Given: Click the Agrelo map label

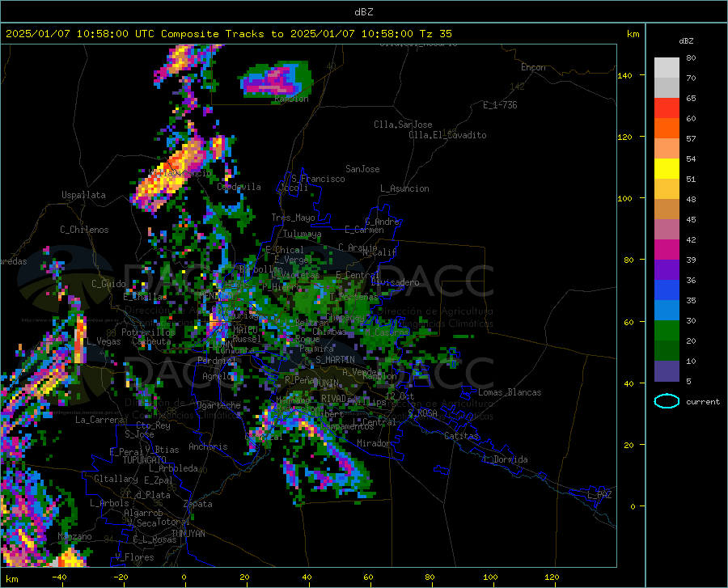Looking at the screenshot, I should 218,376.
